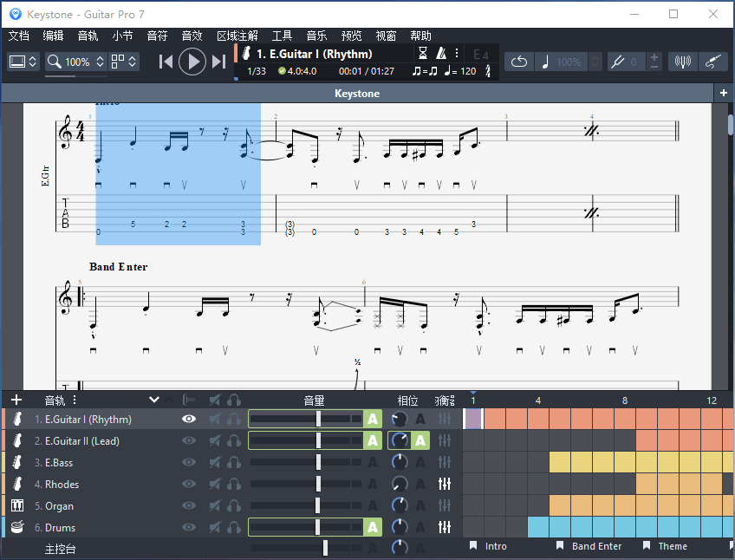Add a new track with the plus icon
The image size is (735, 560).
point(16,400)
